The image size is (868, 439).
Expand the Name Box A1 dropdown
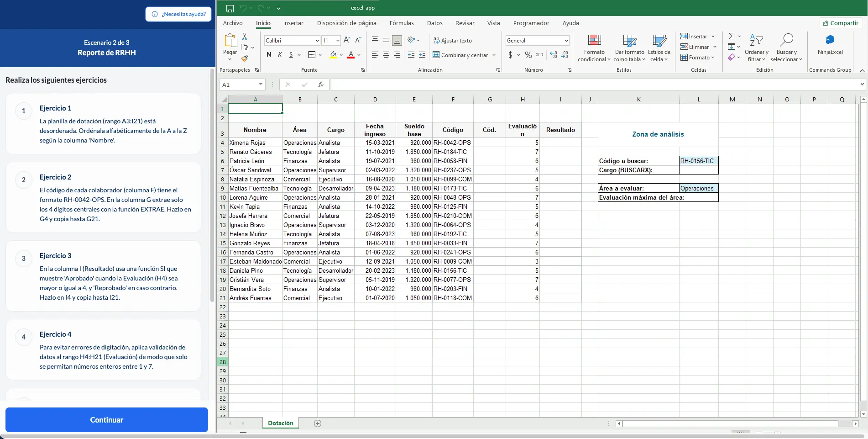click(261, 85)
